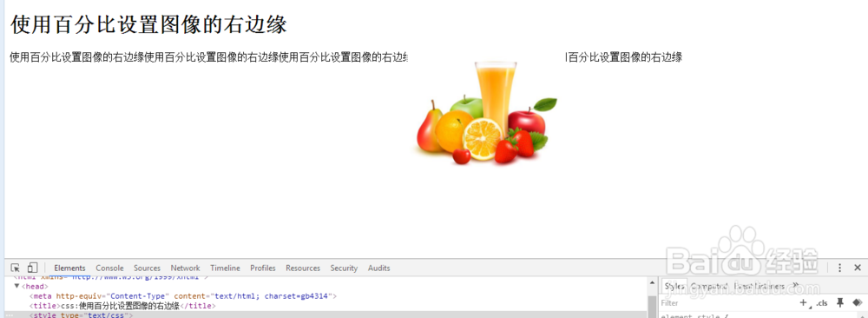Switch to the Elements tab
The height and width of the screenshot is (318, 868).
pos(69,268)
